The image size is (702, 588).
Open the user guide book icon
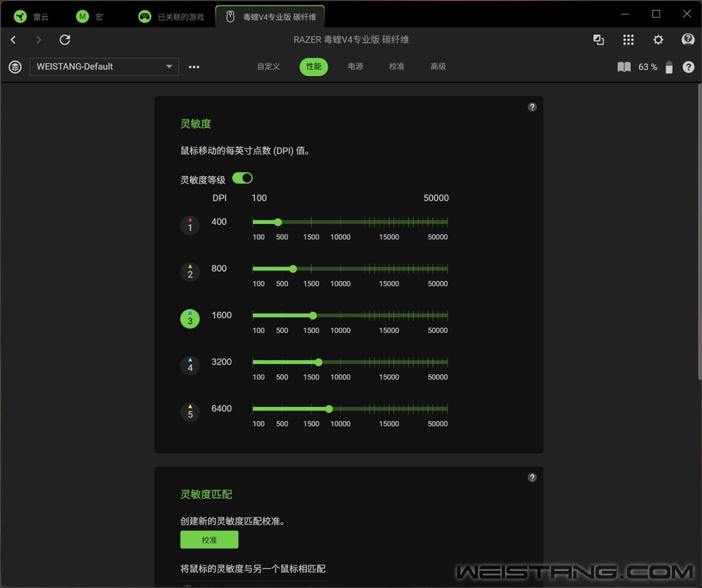coord(624,67)
